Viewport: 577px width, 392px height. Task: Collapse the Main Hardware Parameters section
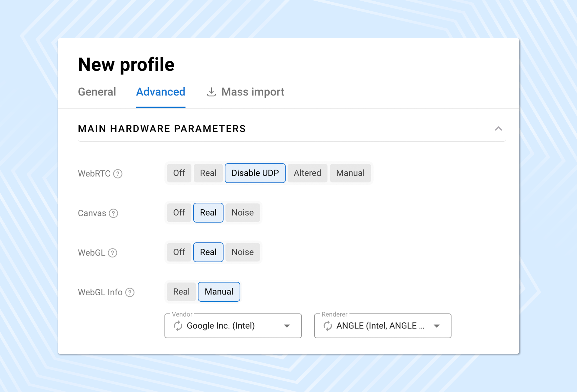point(498,129)
